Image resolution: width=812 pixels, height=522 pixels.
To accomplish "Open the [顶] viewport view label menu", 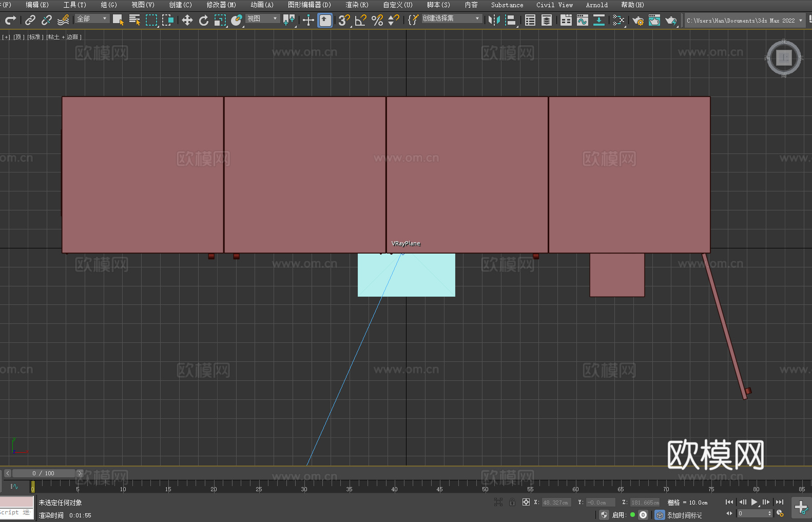I will pos(19,37).
